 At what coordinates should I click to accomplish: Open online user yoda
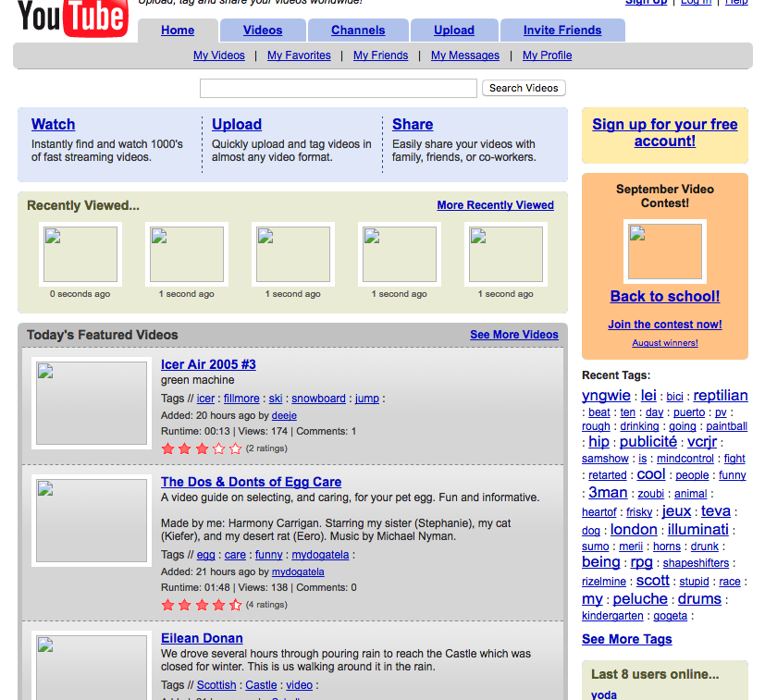coord(603,694)
